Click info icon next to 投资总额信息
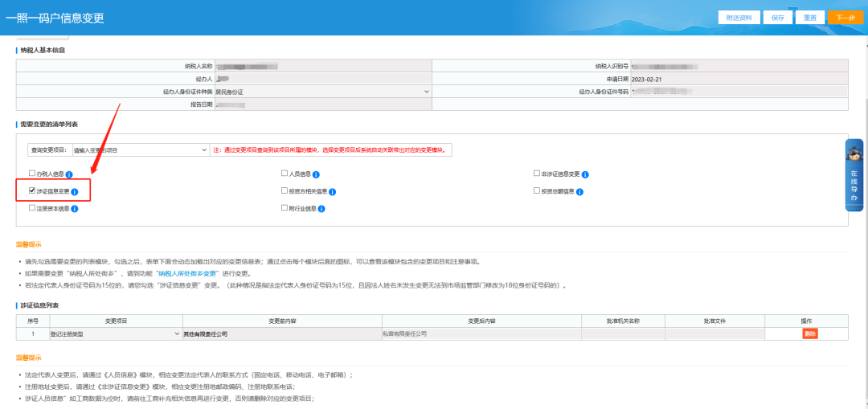868x409 pixels. 579,192
